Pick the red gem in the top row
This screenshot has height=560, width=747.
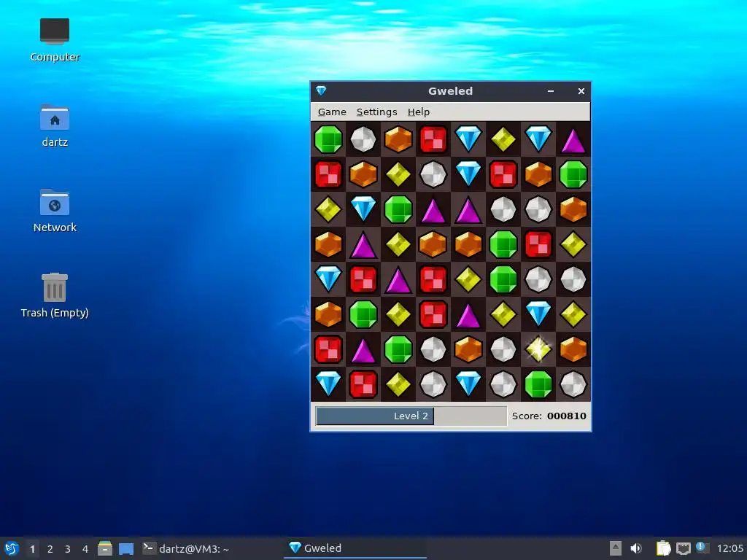tap(433, 139)
